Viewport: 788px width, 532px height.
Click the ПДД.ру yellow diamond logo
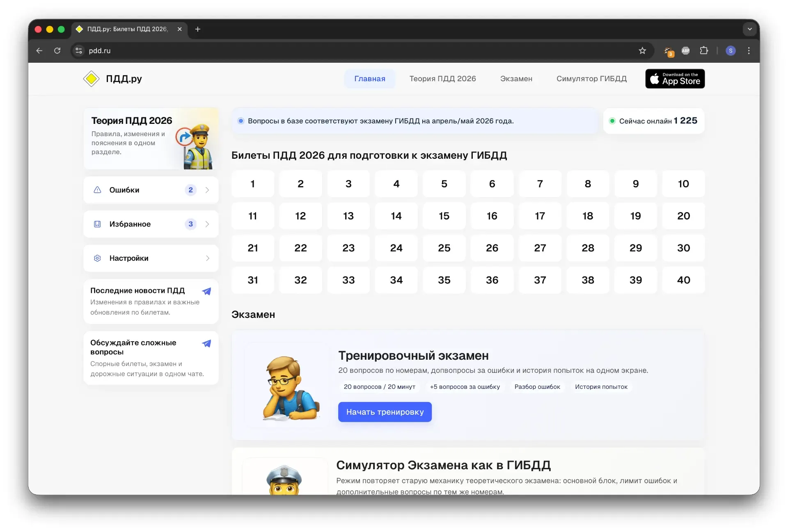91,79
